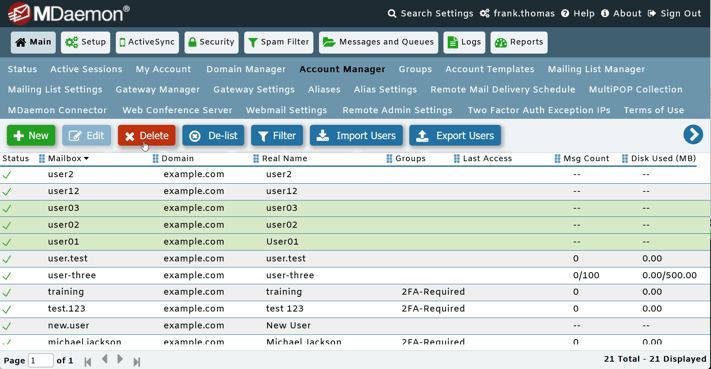Open the Help link
The height and width of the screenshot is (369, 711).
tap(578, 14)
